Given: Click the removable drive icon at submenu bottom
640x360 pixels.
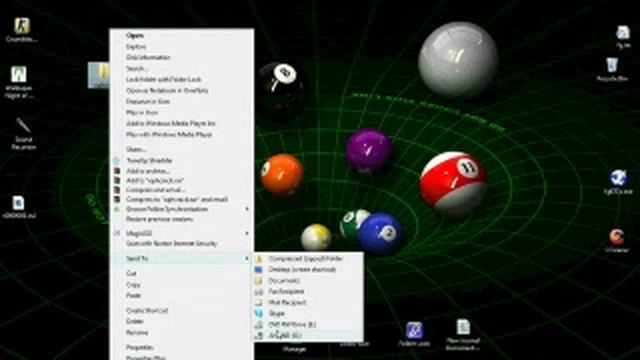Looking at the screenshot, I should coord(259,336).
